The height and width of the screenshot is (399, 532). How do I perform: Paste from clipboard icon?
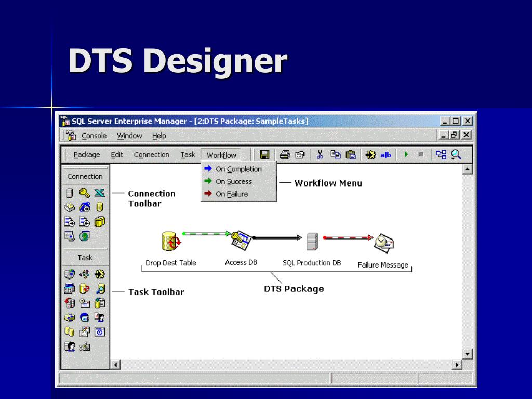351,155
